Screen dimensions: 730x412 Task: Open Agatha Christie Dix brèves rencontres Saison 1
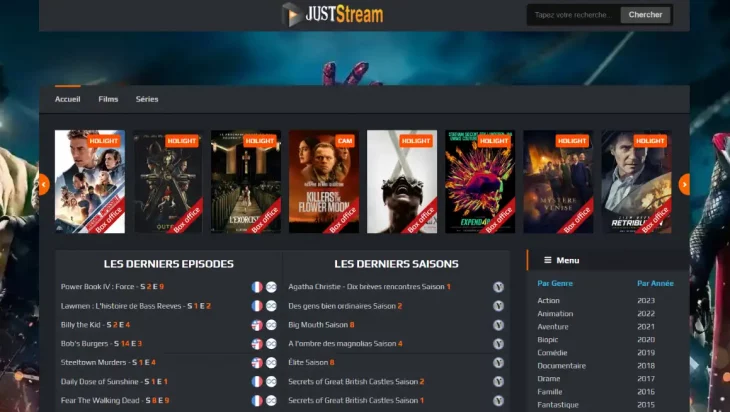[x=369, y=287]
